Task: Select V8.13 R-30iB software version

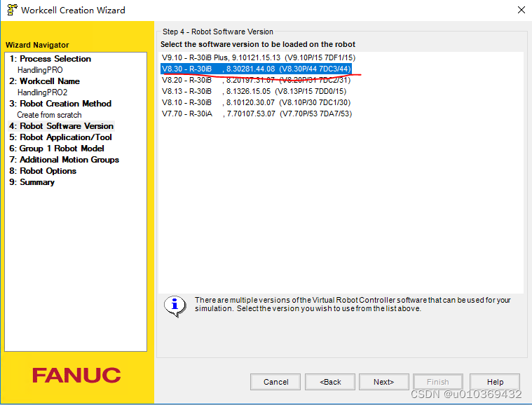Action: coord(254,91)
